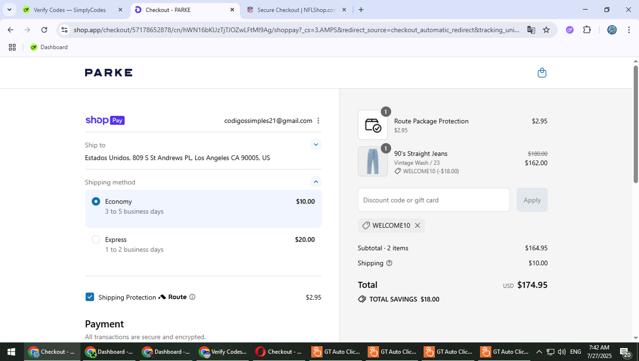Close the Verify Codes tab
Viewport: 639px width, 361px height.
(120, 10)
